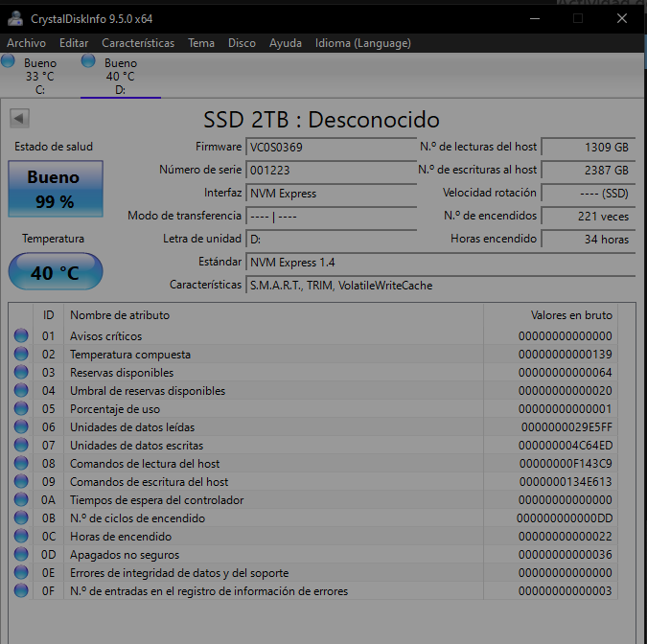Click status orb for registro de información de errores

pyautogui.click(x=21, y=590)
